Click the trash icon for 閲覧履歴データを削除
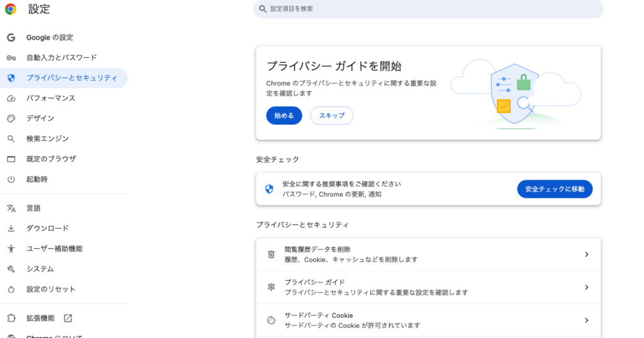Image resolution: width=644 pixels, height=338 pixels. tap(271, 254)
